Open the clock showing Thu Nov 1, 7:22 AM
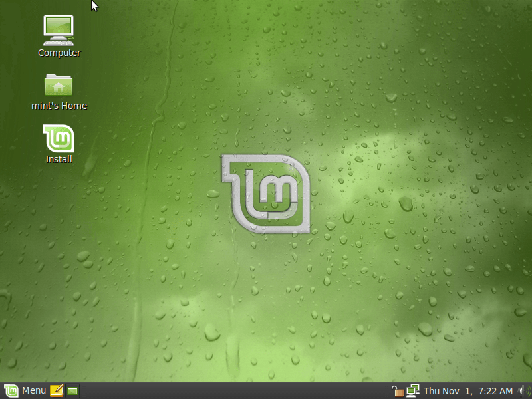532x399 pixels. point(468,391)
